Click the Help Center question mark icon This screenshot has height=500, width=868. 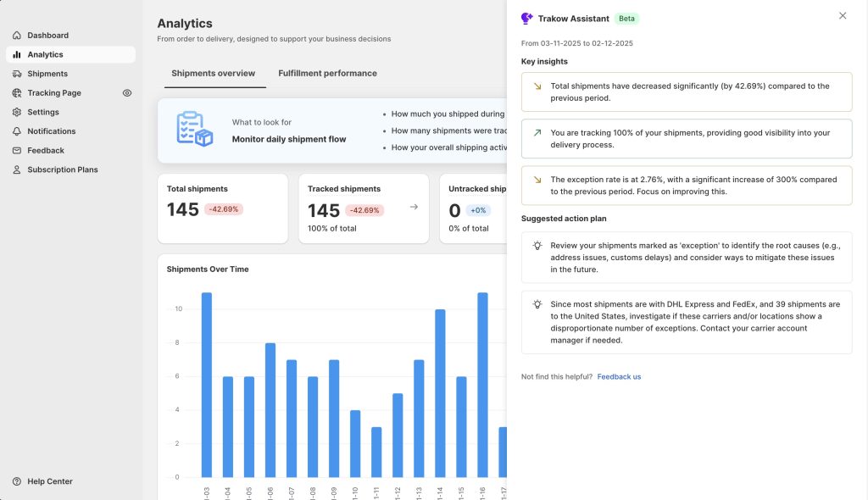pos(17,481)
